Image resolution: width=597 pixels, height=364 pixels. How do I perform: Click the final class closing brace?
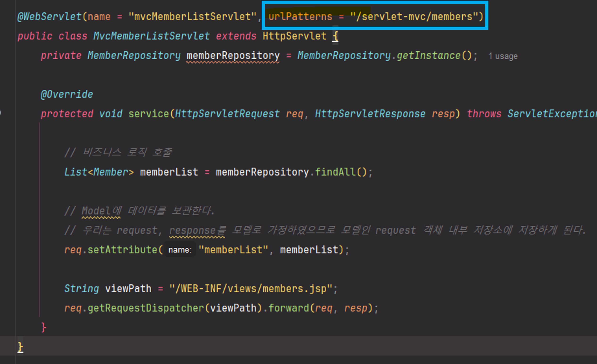(x=20, y=347)
